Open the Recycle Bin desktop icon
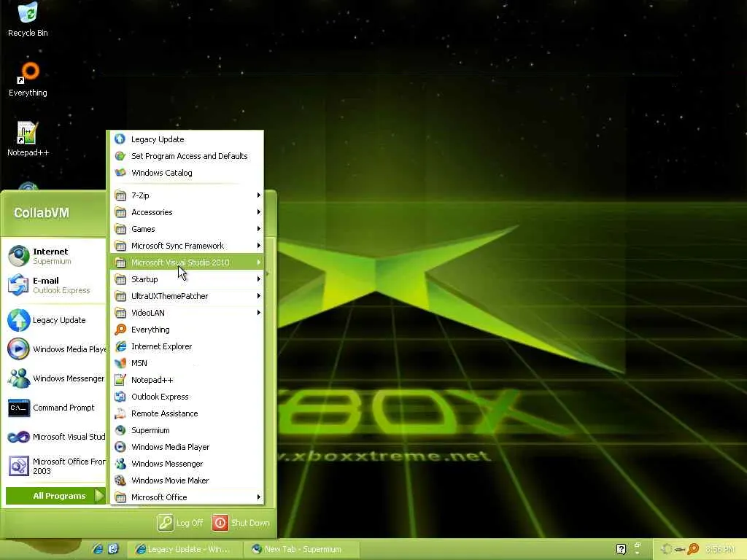The image size is (747, 560). 28,19
